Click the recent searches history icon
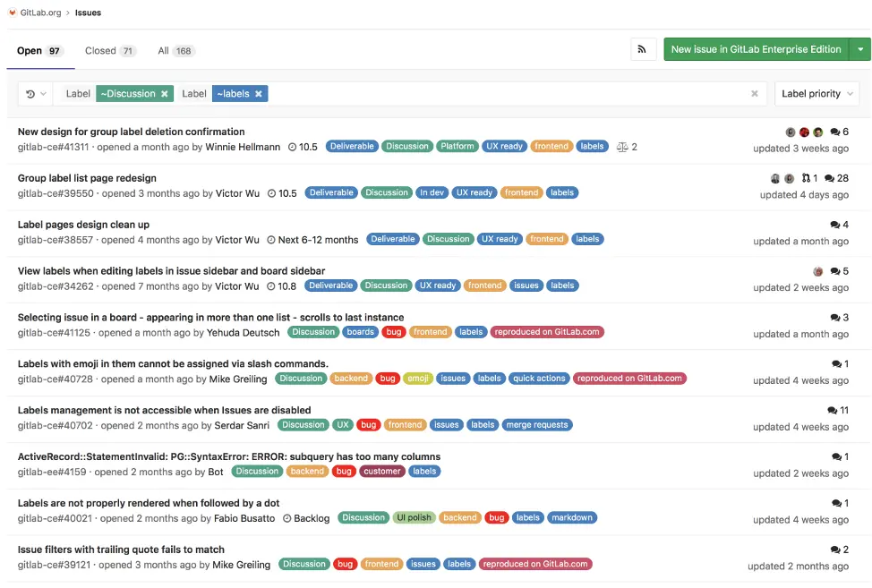The height and width of the screenshot is (588, 872). [x=30, y=93]
